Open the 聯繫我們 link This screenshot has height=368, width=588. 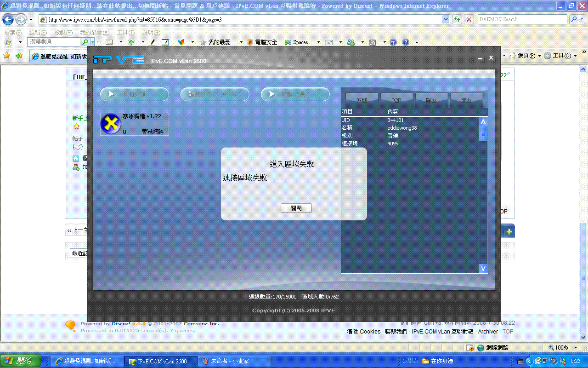click(396, 332)
